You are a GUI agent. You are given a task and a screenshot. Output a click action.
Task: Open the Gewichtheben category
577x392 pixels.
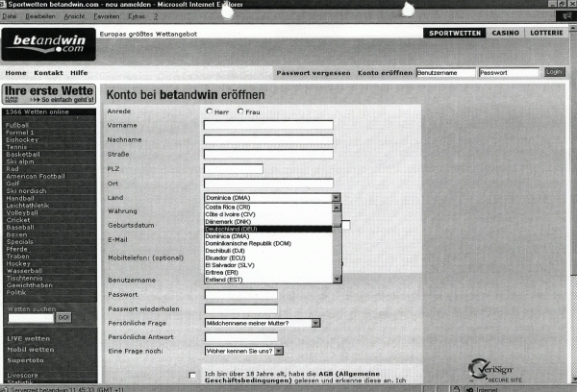pyautogui.click(x=30, y=285)
